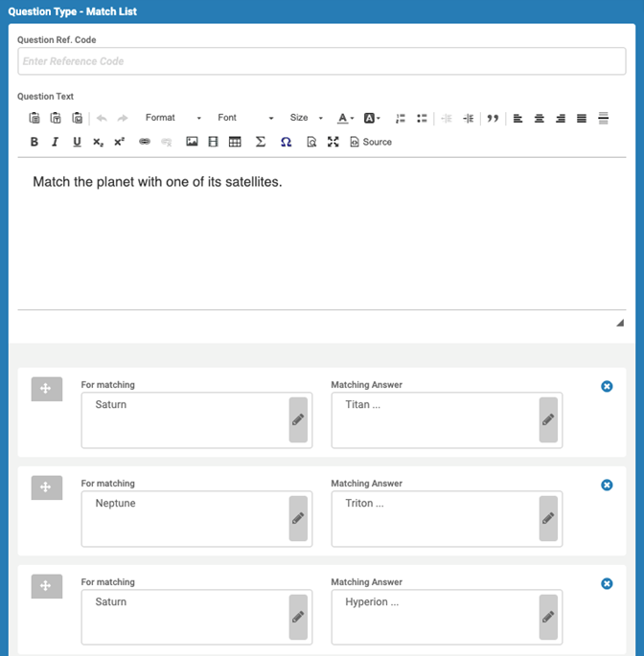Toggle Bold formatting in editor toolbar
Screen dimensions: 644x656
pos(34,143)
